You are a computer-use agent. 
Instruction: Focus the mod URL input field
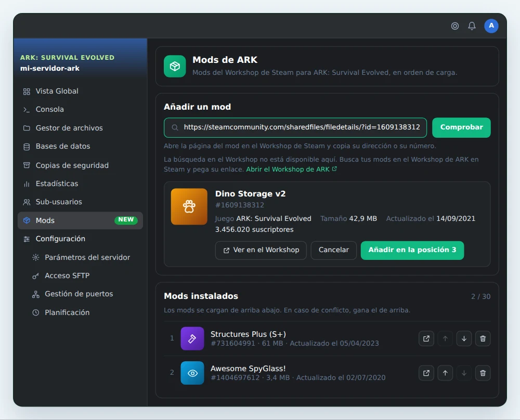(x=295, y=128)
